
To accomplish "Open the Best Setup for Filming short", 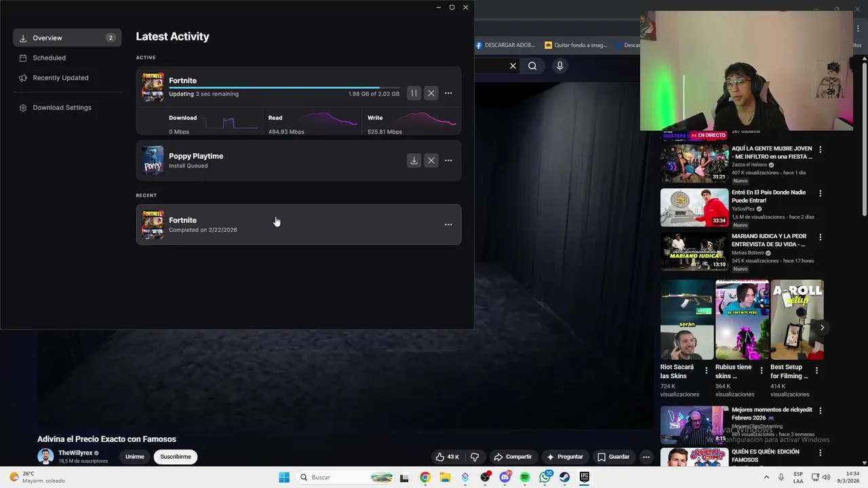I will (797, 320).
